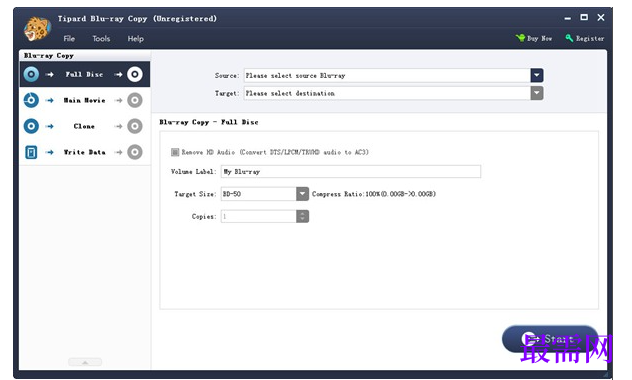Expand the bottom panel handle in the sidebar
This screenshot has width=632, height=380.
85,362
